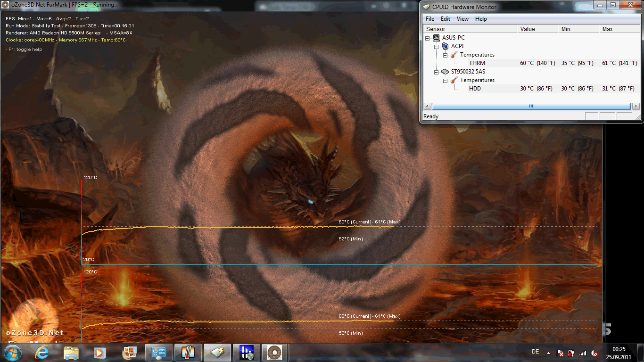Open Windows Media Player from taskbar
Image resolution: width=644 pixels, height=362 pixels.
pyautogui.click(x=99, y=353)
